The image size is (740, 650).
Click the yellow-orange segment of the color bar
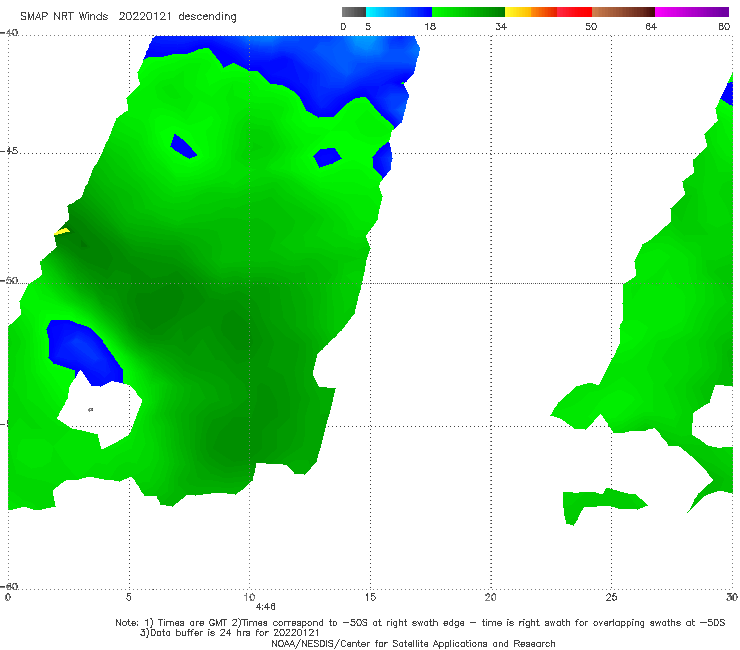coord(531,12)
